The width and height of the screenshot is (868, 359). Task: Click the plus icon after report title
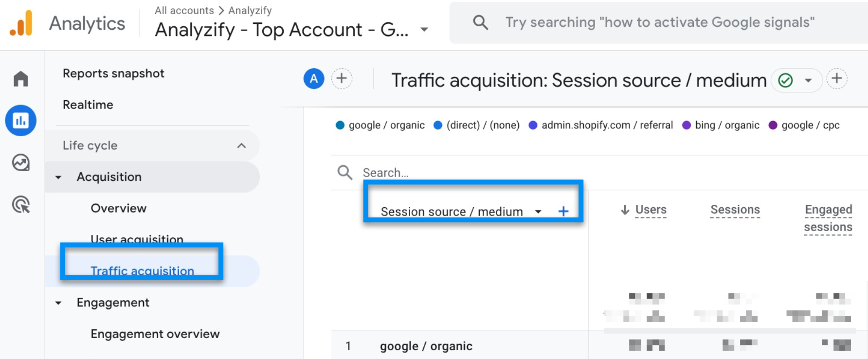[837, 78]
